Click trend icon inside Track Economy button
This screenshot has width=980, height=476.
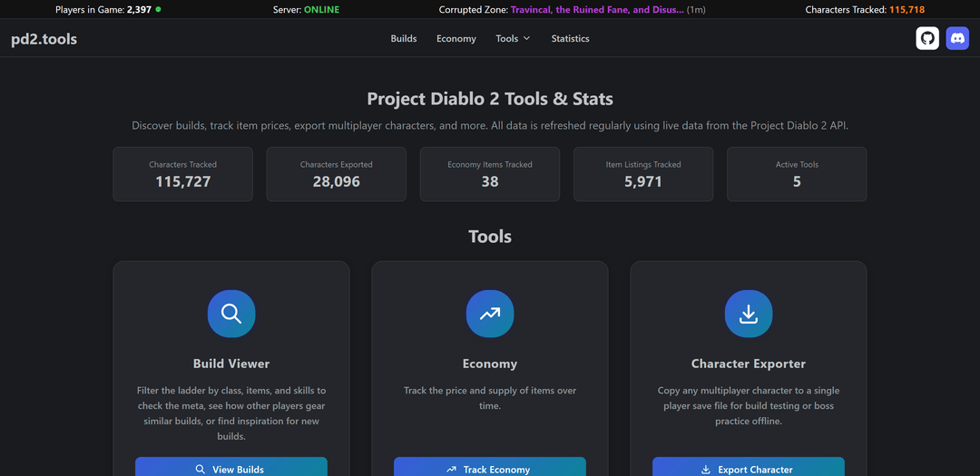452,469
